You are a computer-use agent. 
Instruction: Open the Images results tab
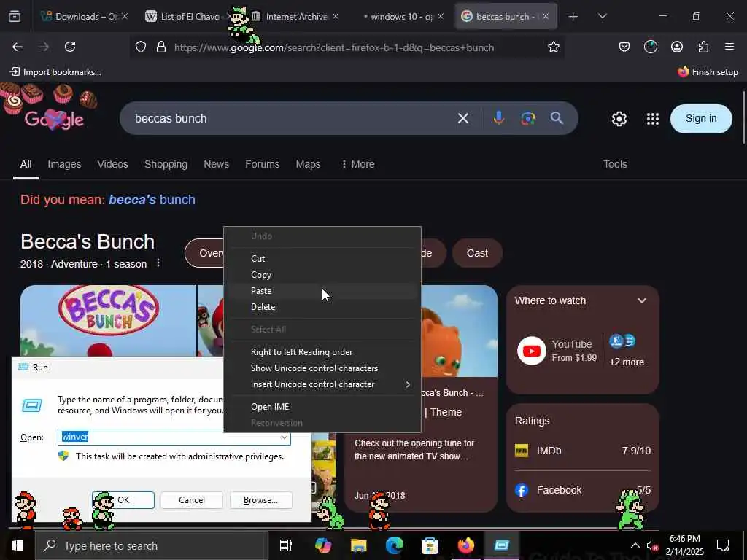(x=64, y=164)
